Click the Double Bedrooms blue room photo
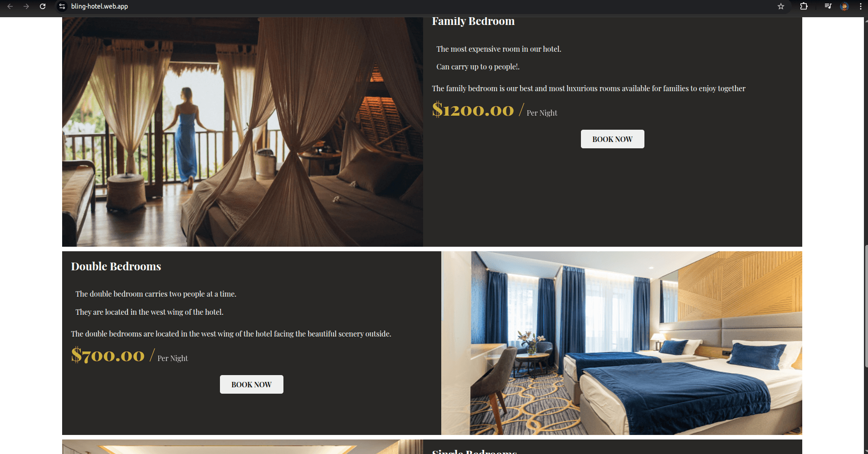Screen dimensions: 868x454 click(x=622, y=343)
